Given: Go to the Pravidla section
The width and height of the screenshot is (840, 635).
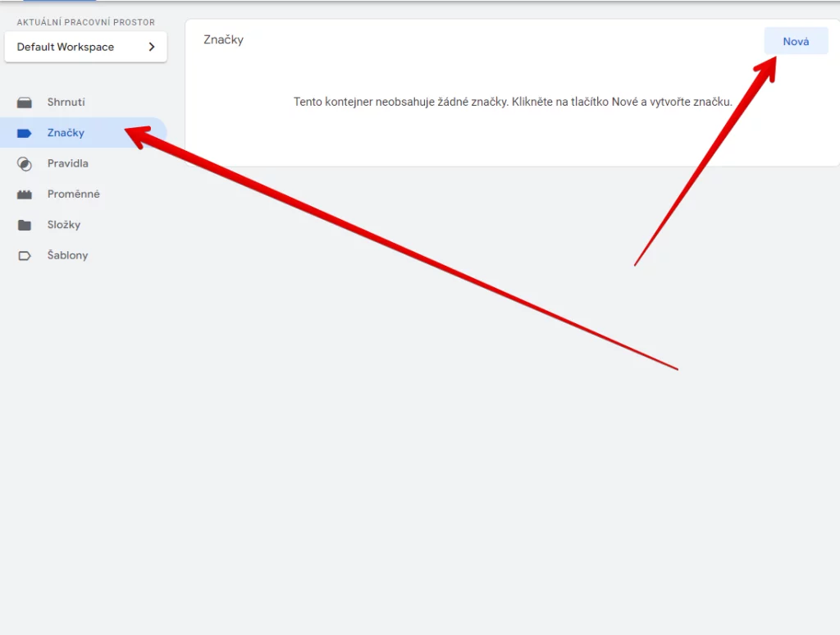Looking at the screenshot, I should point(83,163).
